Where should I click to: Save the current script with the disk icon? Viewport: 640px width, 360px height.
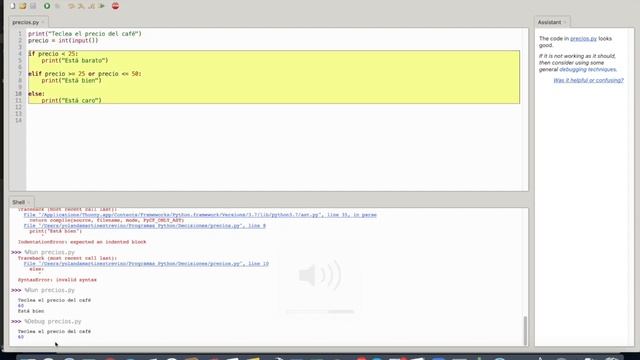click(33, 6)
